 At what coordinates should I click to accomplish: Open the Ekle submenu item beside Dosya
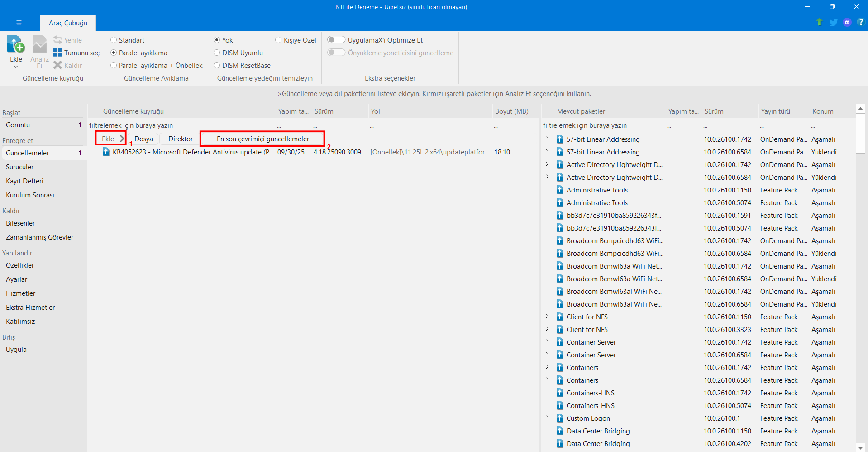pyautogui.click(x=111, y=139)
